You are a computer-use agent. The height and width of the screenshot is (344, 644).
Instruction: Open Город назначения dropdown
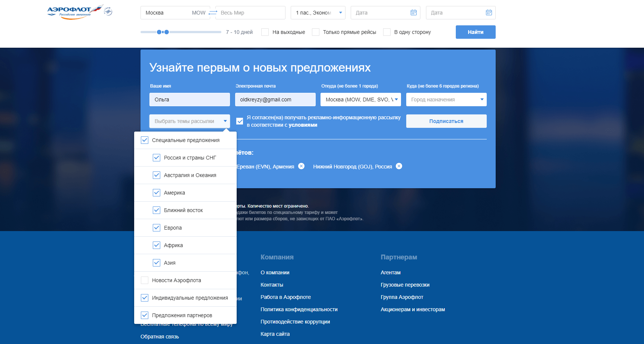(x=446, y=100)
